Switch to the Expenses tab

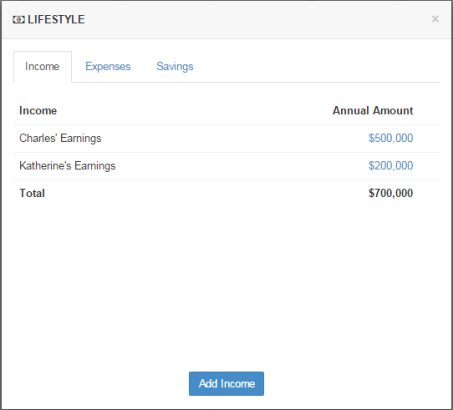[x=108, y=66]
